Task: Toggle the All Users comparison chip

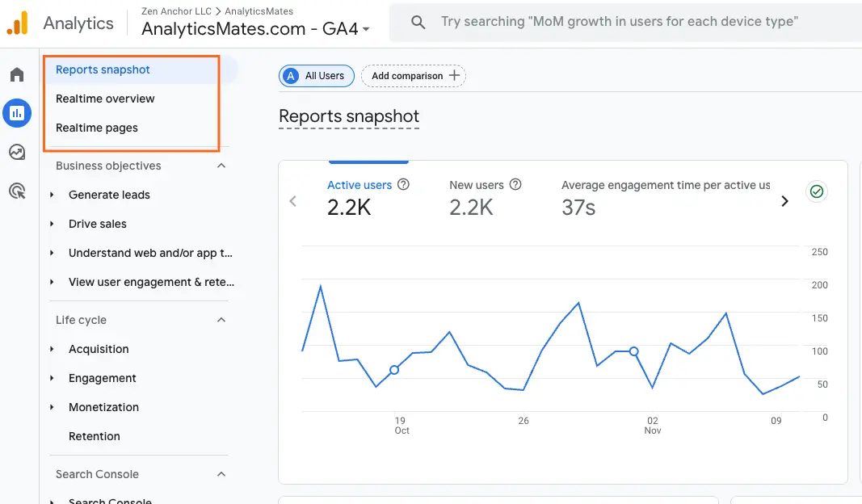Action: [316, 75]
